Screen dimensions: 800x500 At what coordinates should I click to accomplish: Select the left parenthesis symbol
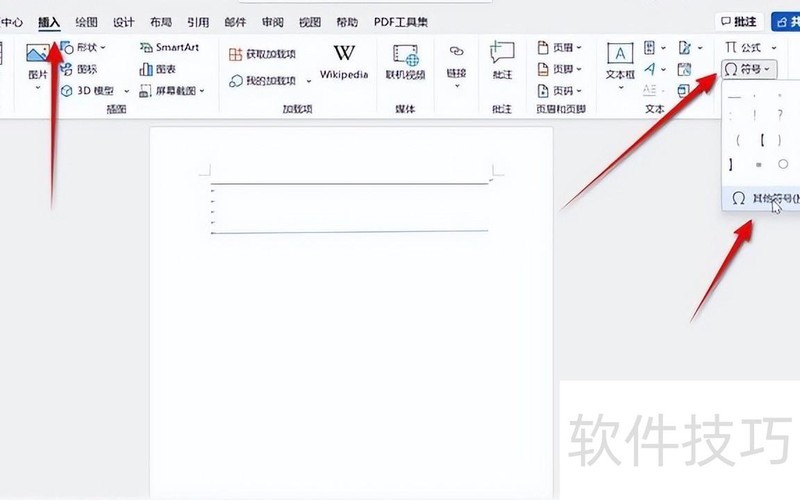[738, 140]
